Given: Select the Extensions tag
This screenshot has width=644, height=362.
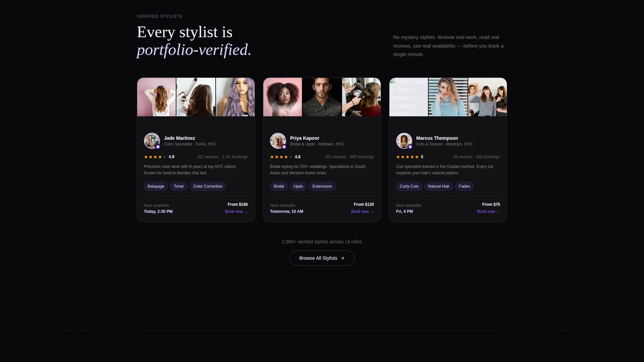Looking at the screenshot, I should point(322,186).
